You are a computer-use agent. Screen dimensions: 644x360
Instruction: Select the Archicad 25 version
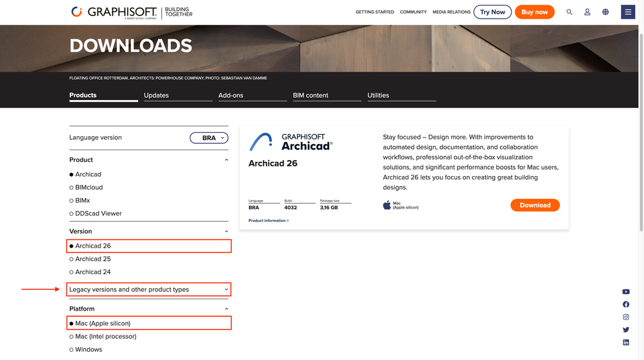point(90,259)
